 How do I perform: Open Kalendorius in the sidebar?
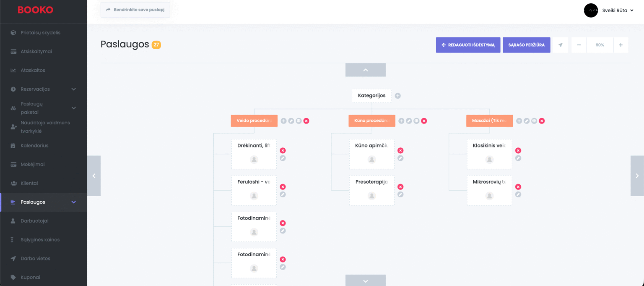point(34,146)
